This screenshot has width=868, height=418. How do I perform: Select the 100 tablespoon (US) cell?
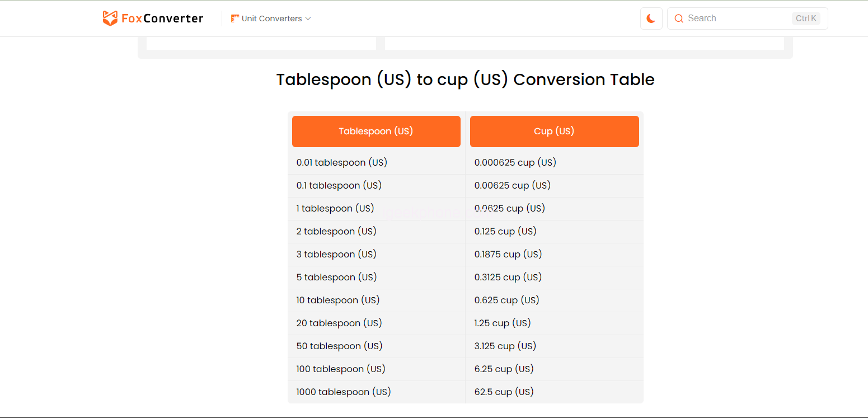click(341, 369)
